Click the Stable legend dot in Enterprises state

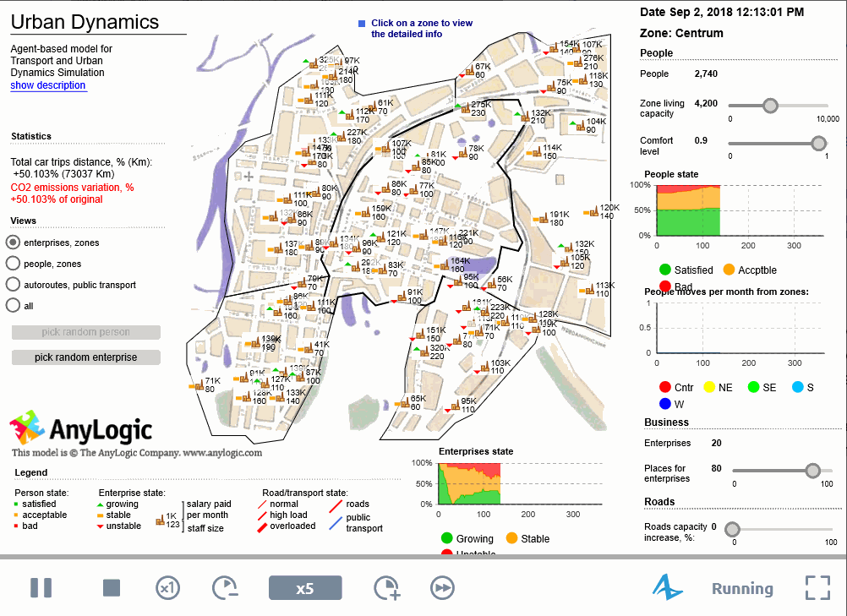(x=511, y=538)
